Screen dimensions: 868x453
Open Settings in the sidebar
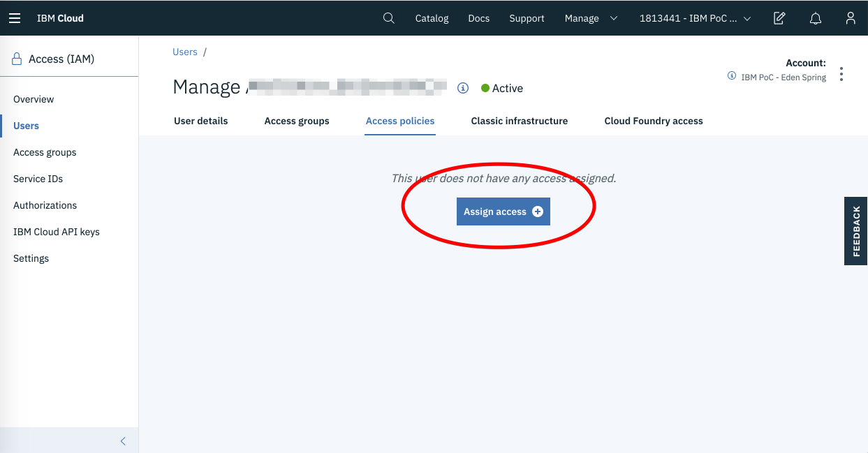click(31, 258)
